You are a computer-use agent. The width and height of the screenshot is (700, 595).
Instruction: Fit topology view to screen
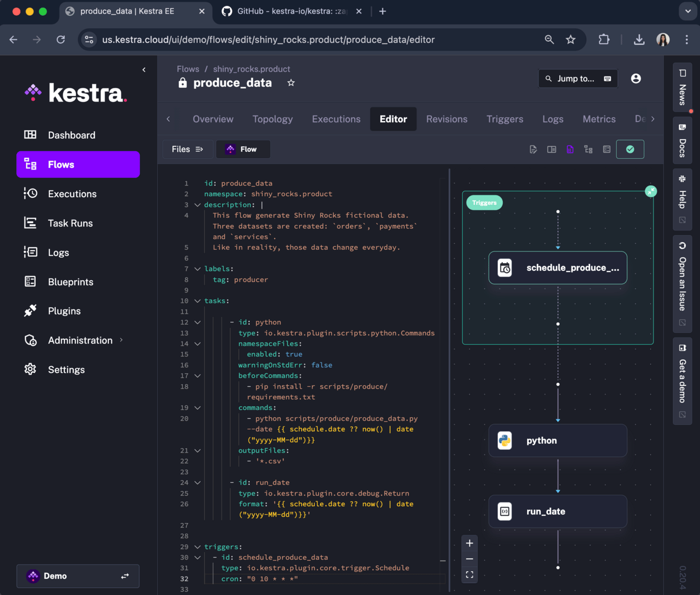click(470, 574)
